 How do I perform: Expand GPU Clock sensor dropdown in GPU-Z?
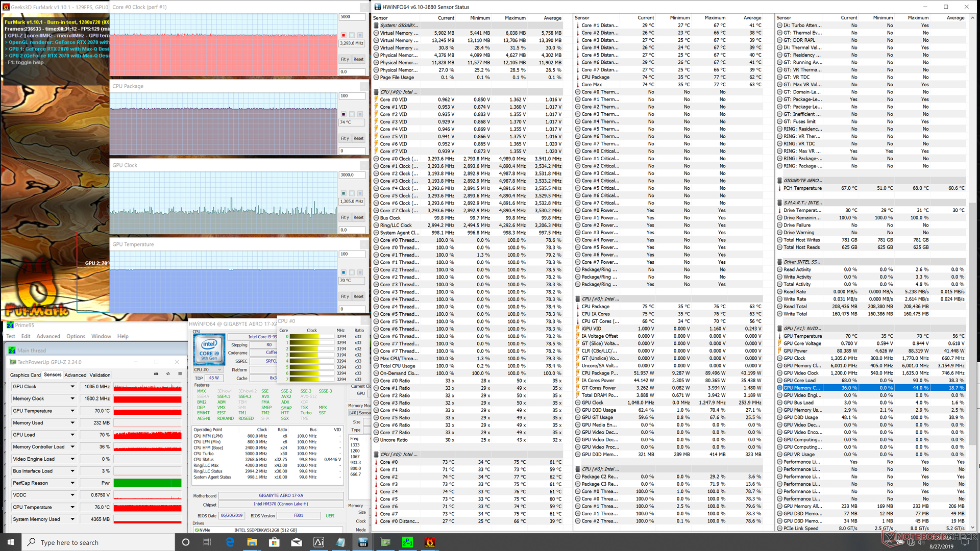click(72, 387)
